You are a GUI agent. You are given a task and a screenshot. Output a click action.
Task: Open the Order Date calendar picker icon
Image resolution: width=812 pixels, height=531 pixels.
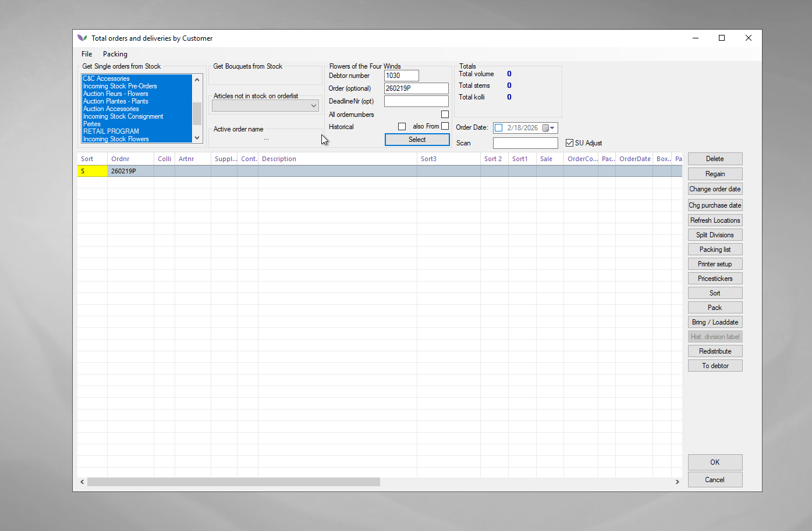pyautogui.click(x=548, y=128)
